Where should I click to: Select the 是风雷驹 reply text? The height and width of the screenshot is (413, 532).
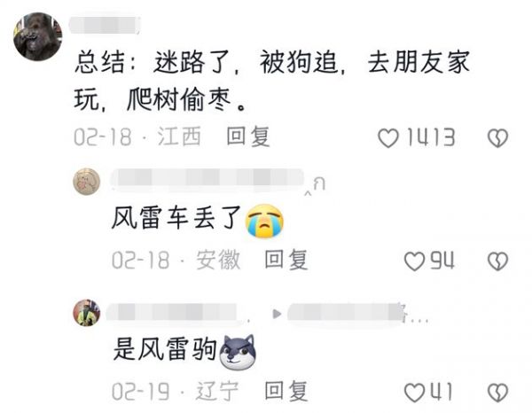(185, 350)
